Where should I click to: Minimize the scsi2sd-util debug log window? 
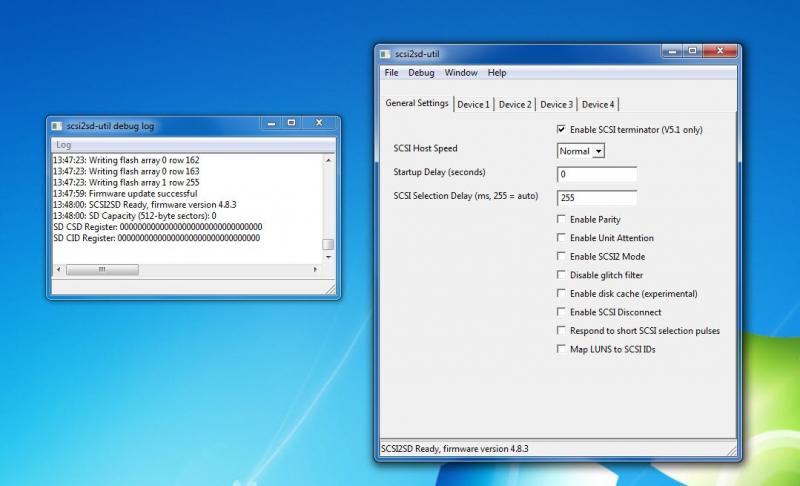point(271,123)
